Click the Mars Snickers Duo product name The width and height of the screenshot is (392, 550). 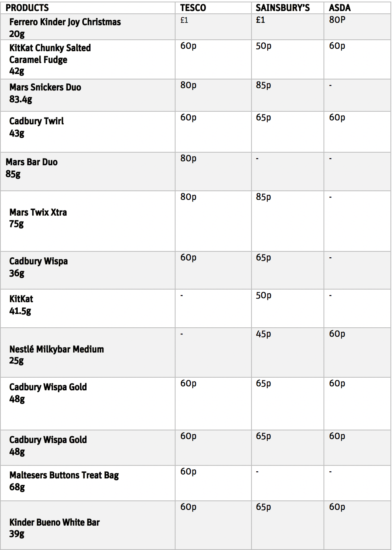(x=45, y=87)
